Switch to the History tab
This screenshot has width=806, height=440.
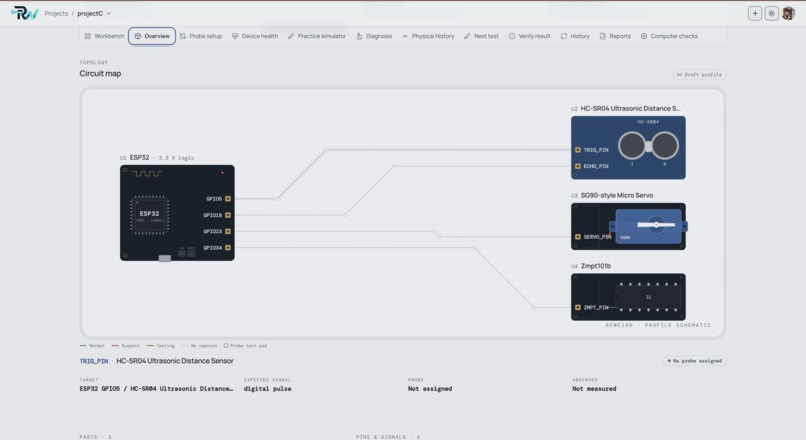(x=575, y=36)
